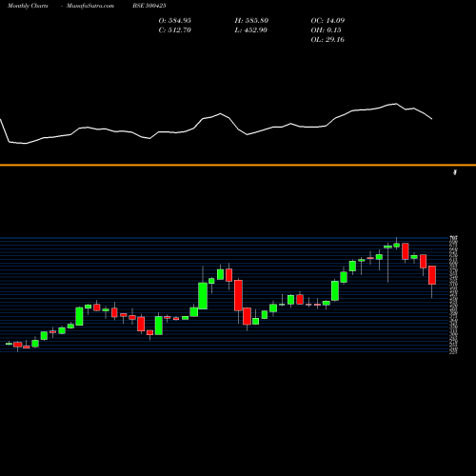This screenshot has width=476, height=476.
Task: Click the large red candlestick after the mid-chart peak
Action: coord(238,295)
